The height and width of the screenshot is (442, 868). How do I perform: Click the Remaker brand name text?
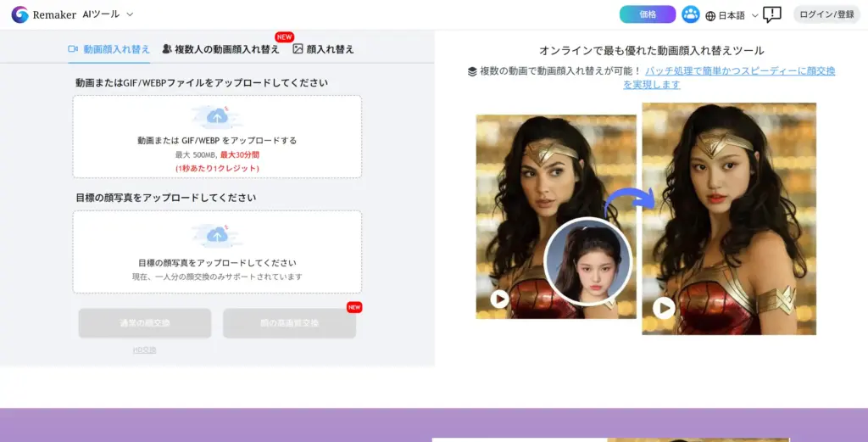click(54, 15)
